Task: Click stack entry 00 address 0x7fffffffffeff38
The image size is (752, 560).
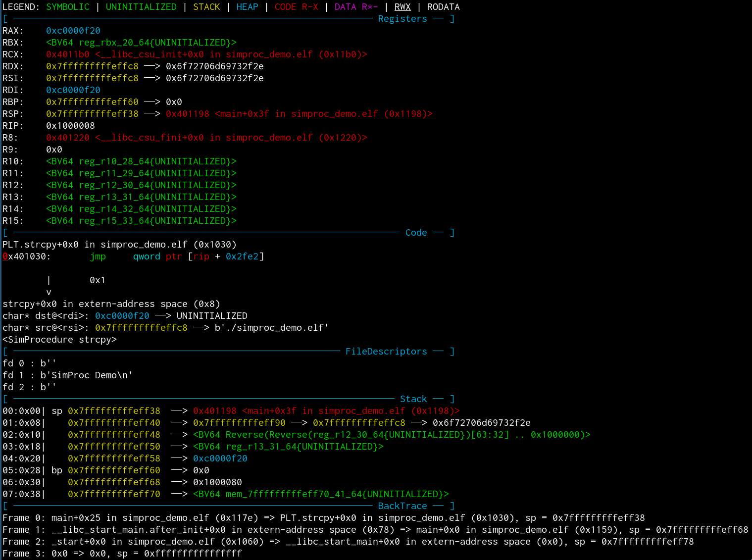Action: point(114,411)
